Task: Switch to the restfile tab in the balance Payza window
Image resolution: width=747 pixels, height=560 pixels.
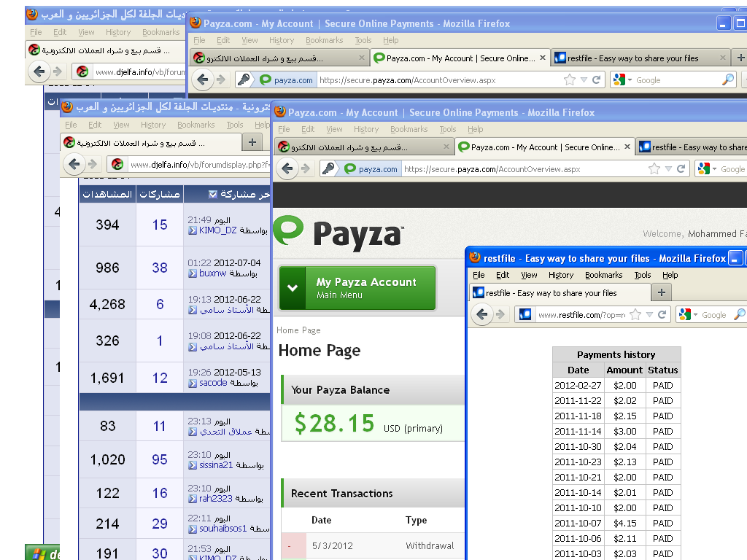Action: pyautogui.click(x=691, y=147)
